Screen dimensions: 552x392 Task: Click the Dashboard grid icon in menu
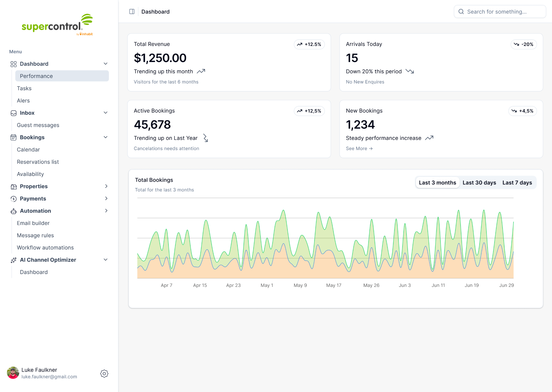pos(14,64)
